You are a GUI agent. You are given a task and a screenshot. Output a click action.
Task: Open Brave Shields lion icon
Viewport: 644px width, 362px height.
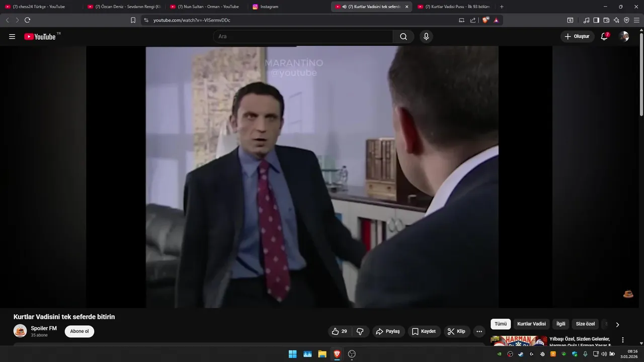486,20
